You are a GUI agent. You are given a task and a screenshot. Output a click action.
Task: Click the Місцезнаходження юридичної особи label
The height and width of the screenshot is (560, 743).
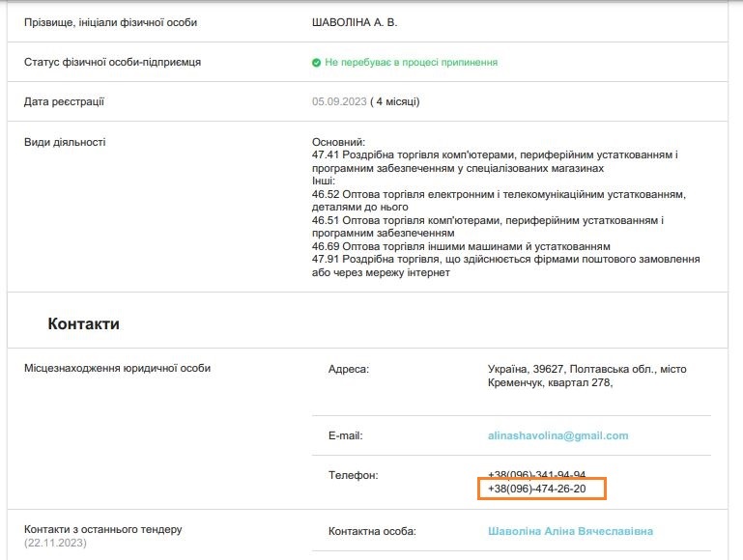click(x=117, y=368)
